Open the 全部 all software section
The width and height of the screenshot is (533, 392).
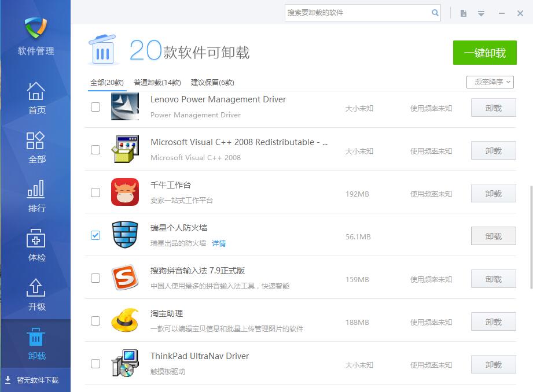pos(36,147)
